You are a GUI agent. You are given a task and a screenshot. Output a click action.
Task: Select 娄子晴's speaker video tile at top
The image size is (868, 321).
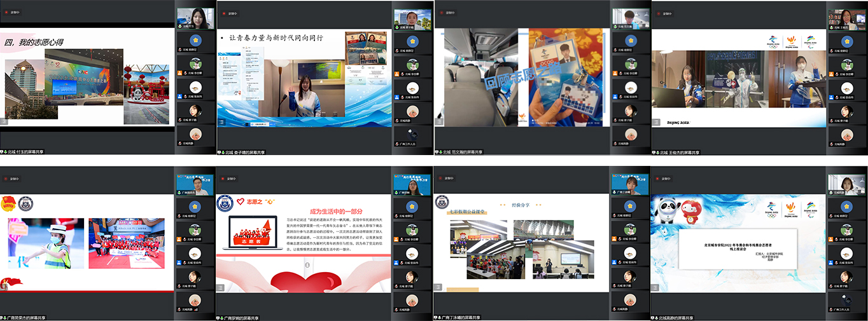[412, 20]
